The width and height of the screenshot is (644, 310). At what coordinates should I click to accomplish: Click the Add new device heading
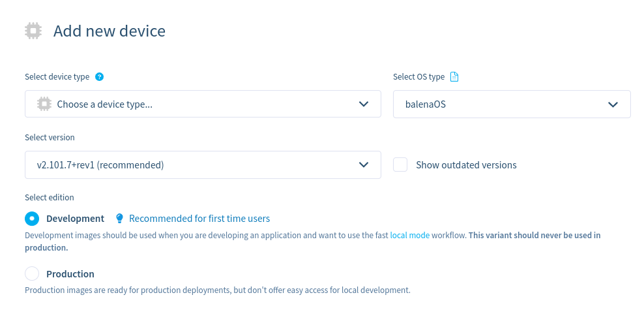coord(110,31)
